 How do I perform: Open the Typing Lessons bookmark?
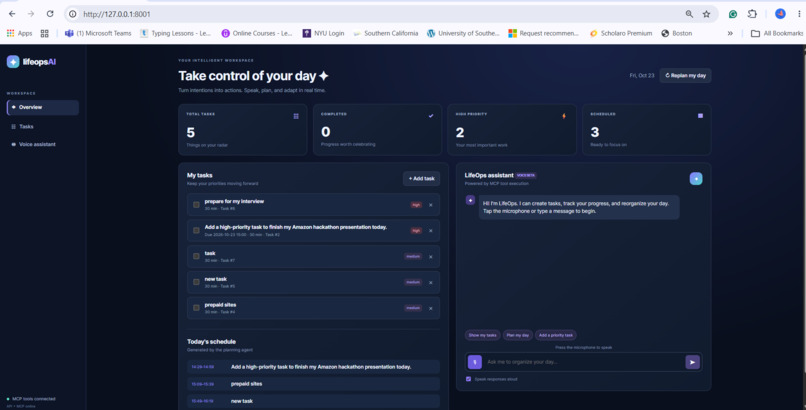point(176,33)
